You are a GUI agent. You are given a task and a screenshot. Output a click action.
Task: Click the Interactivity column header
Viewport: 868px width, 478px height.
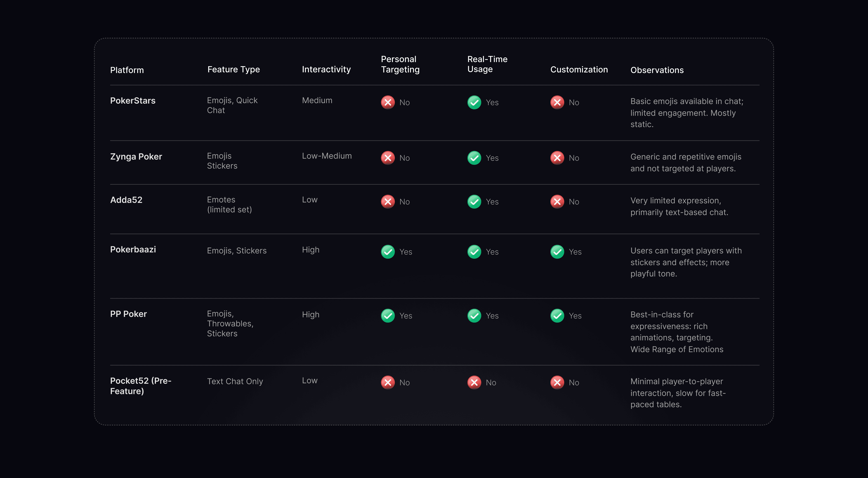click(x=326, y=69)
